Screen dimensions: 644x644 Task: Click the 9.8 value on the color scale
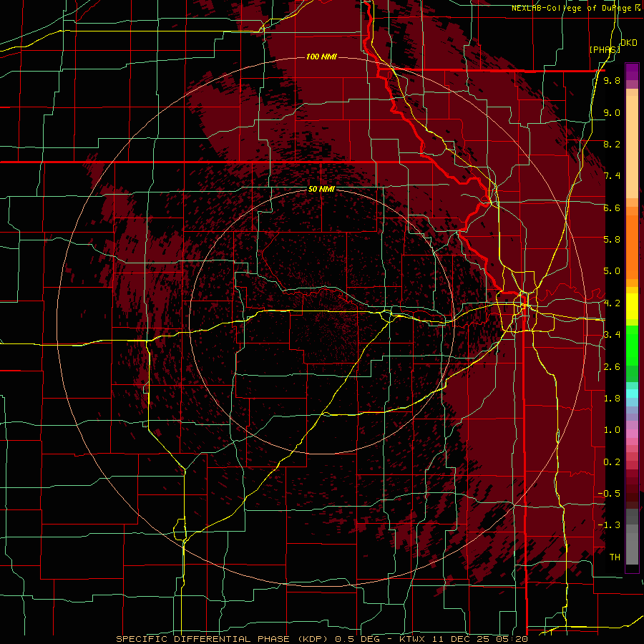point(612,80)
